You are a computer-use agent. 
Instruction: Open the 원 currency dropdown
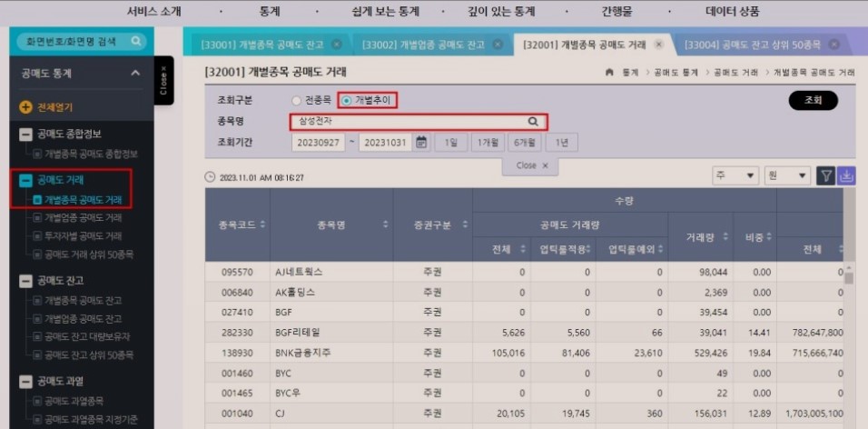click(787, 175)
